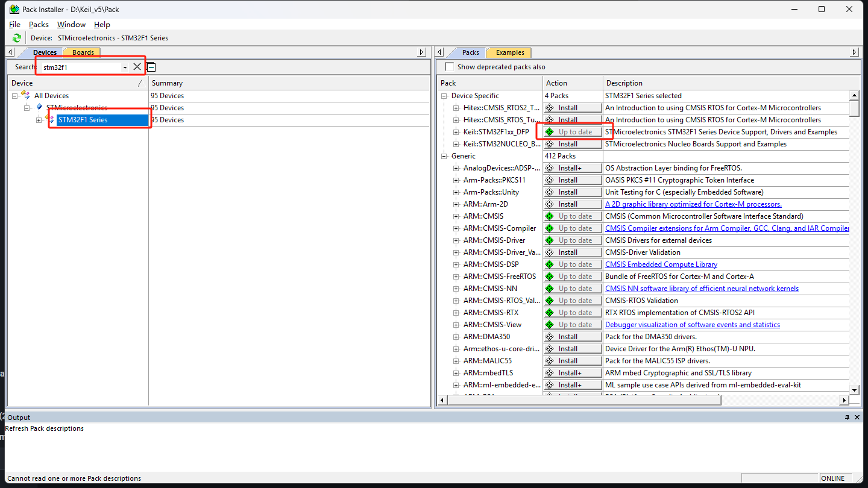
Task: Open the Window menu
Action: pos(71,25)
